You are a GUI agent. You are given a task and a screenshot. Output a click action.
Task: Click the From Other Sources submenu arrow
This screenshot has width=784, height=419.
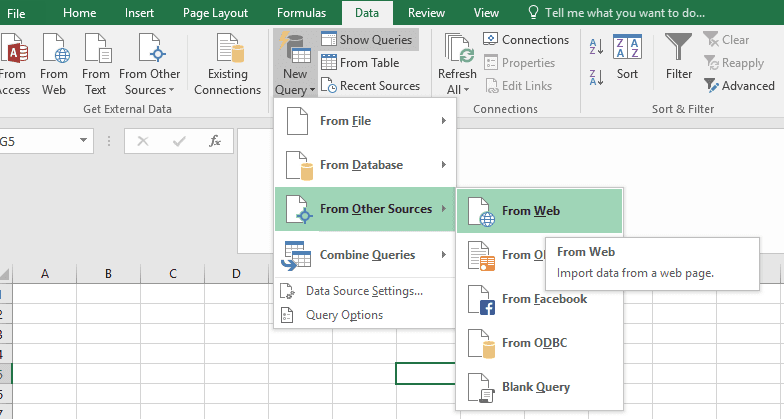[444, 208]
